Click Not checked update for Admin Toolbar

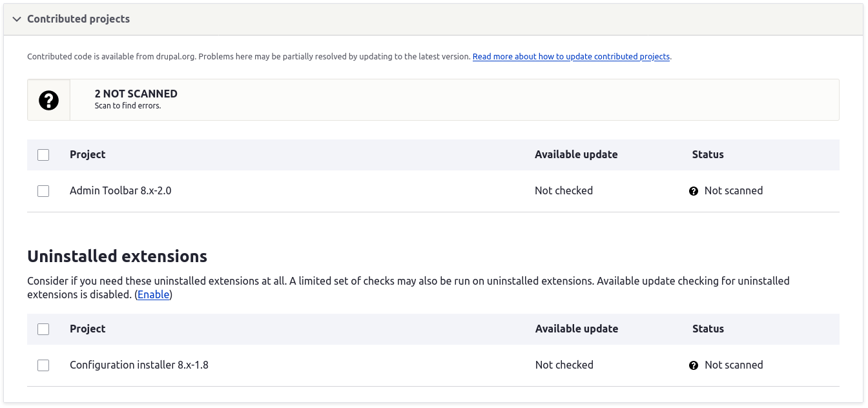563,191
